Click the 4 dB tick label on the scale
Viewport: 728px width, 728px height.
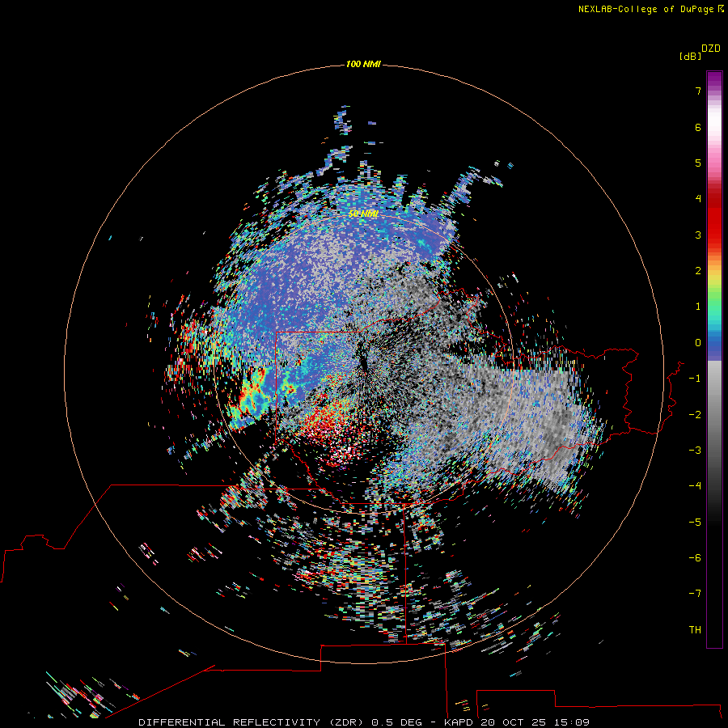pyautogui.click(x=698, y=199)
